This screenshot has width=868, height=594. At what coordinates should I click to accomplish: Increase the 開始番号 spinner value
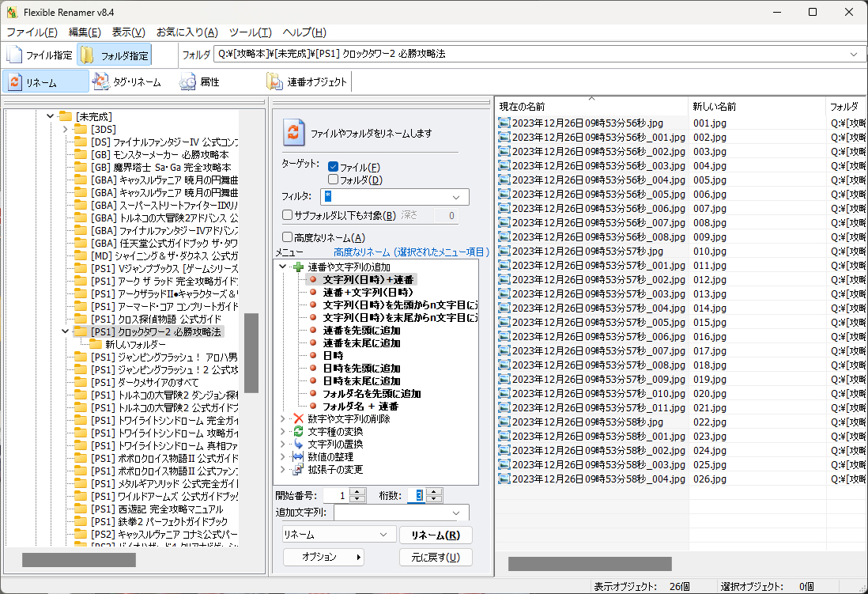pos(357,491)
